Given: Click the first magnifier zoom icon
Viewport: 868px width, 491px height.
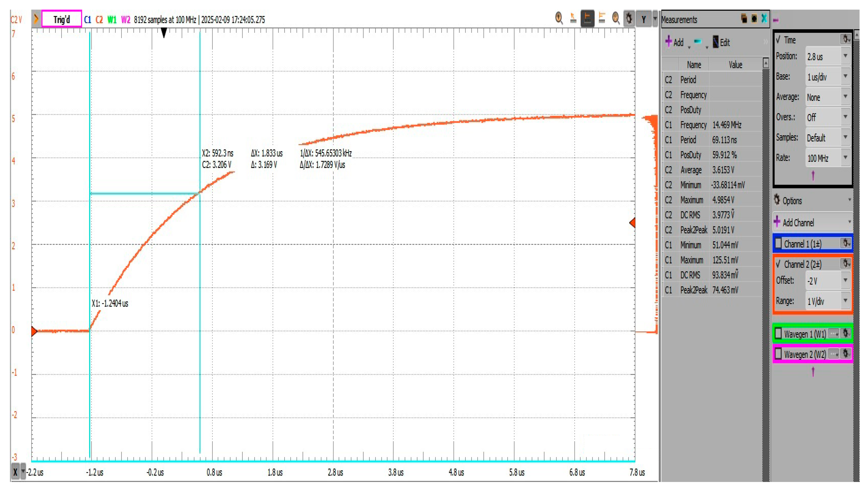Looking at the screenshot, I should coord(559,18).
